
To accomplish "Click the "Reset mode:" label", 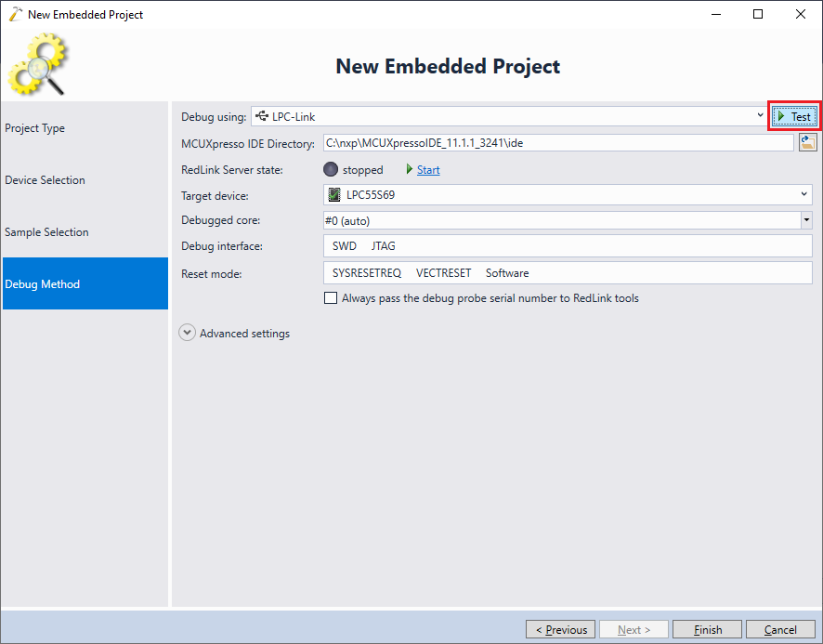I will pos(212,273).
